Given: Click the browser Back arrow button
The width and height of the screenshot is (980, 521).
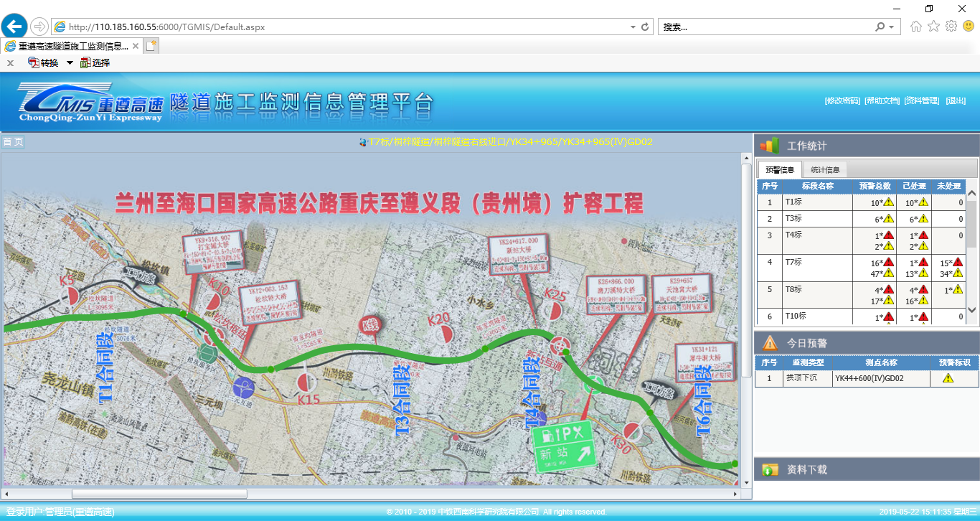Looking at the screenshot, I should pyautogui.click(x=14, y=27).
